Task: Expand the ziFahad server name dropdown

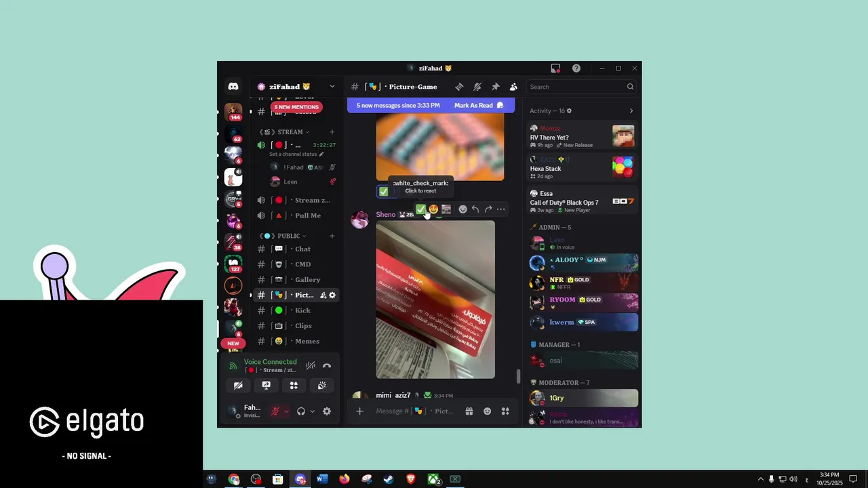Action: [332, 87]
